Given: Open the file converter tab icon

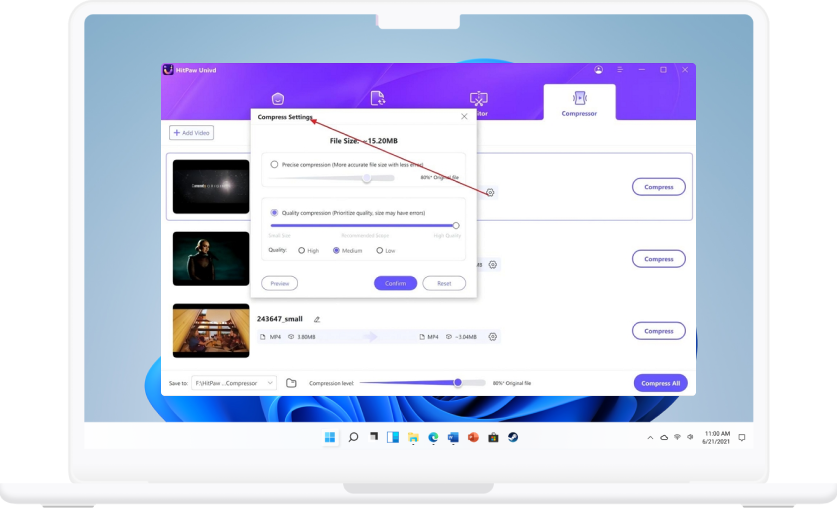Looking at the screenshot, I should pos(377,98).
